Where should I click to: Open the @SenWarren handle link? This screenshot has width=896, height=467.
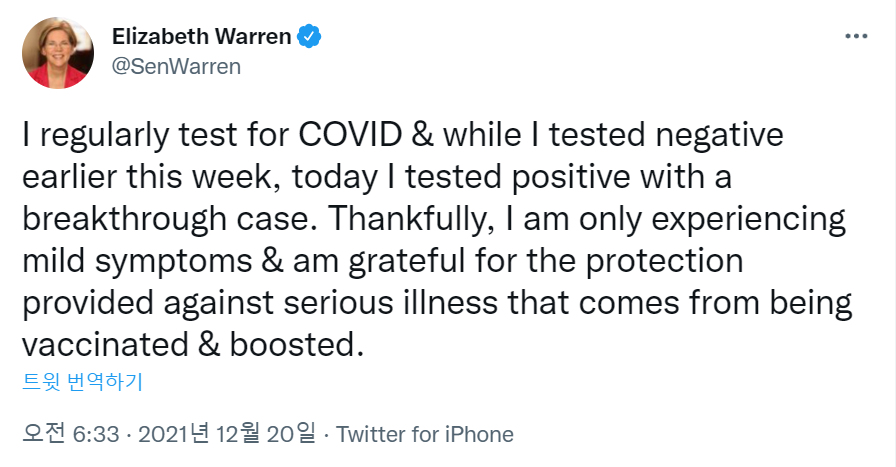[x=176, y=66]
